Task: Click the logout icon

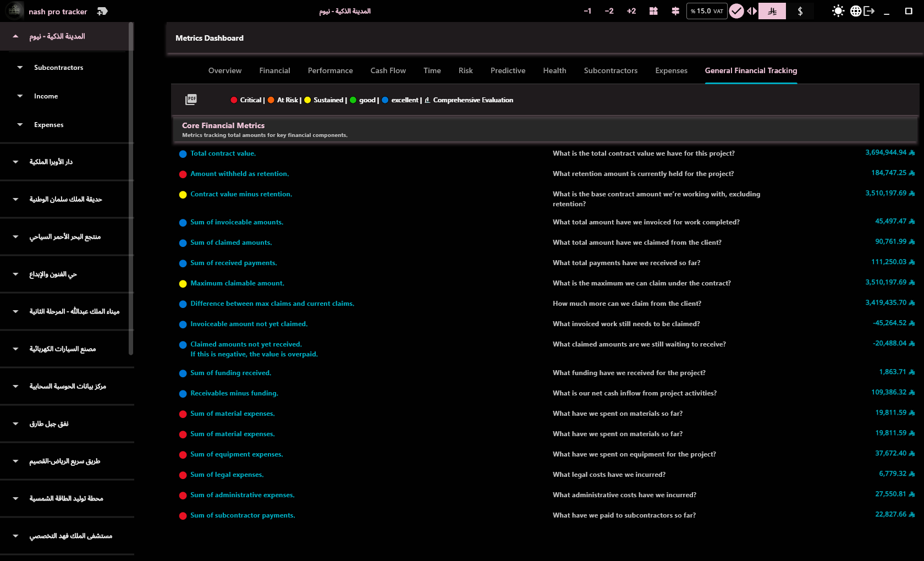Action: point(869,11)
